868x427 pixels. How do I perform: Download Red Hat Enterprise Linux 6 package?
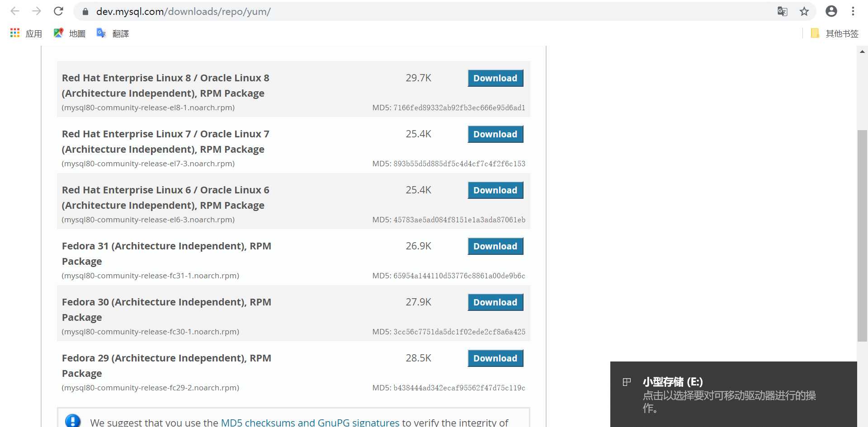495,190
